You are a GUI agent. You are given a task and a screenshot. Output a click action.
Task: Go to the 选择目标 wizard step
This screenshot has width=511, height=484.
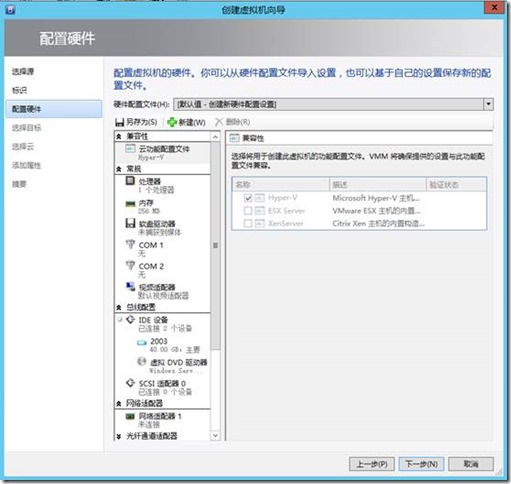click(x=26, y=128)
